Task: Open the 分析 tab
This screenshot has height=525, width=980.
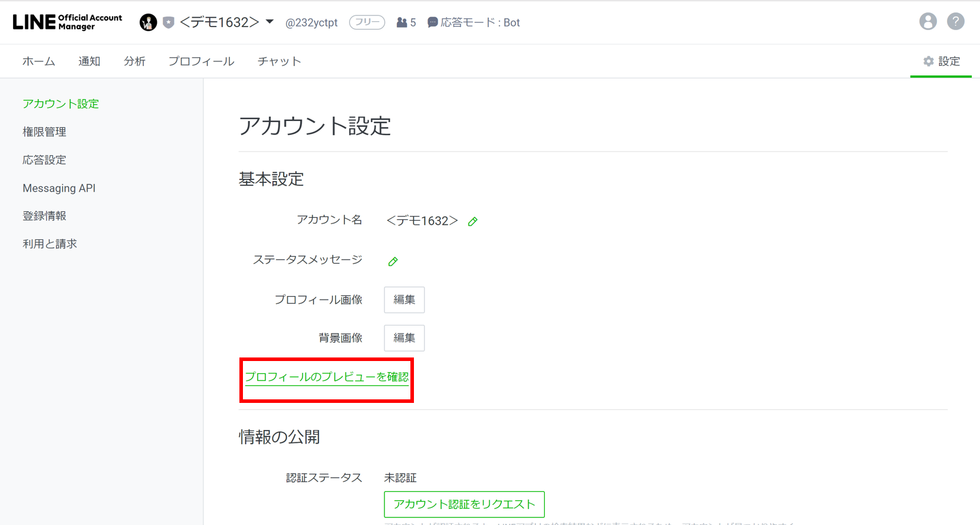Action: 134,61
